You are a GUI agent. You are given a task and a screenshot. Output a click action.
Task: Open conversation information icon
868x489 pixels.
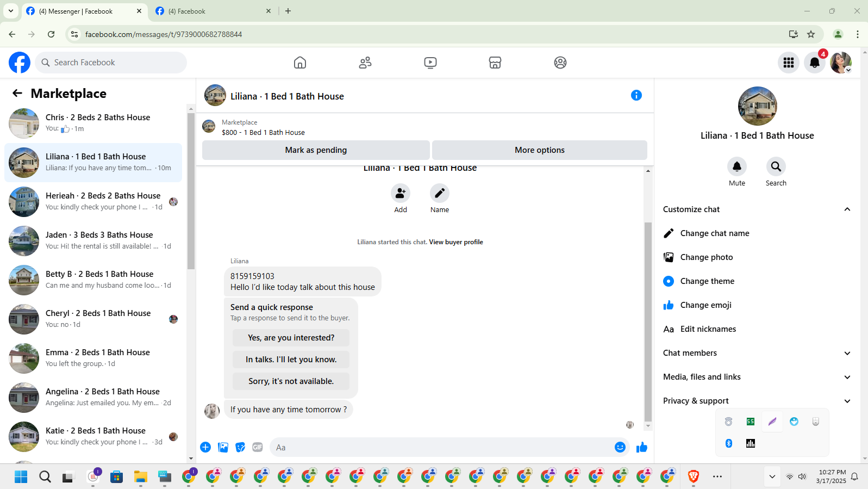pyautogui.click(x=636, y=95)
